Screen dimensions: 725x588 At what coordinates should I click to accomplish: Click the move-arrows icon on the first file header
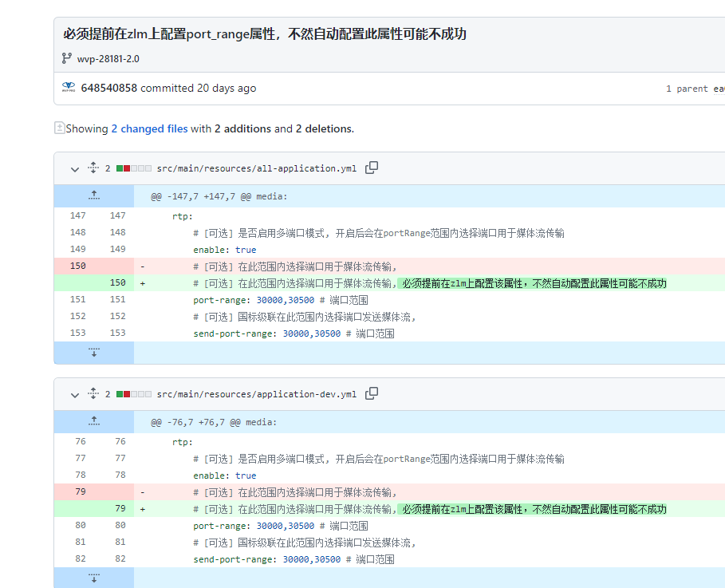[x=93, y=168]
